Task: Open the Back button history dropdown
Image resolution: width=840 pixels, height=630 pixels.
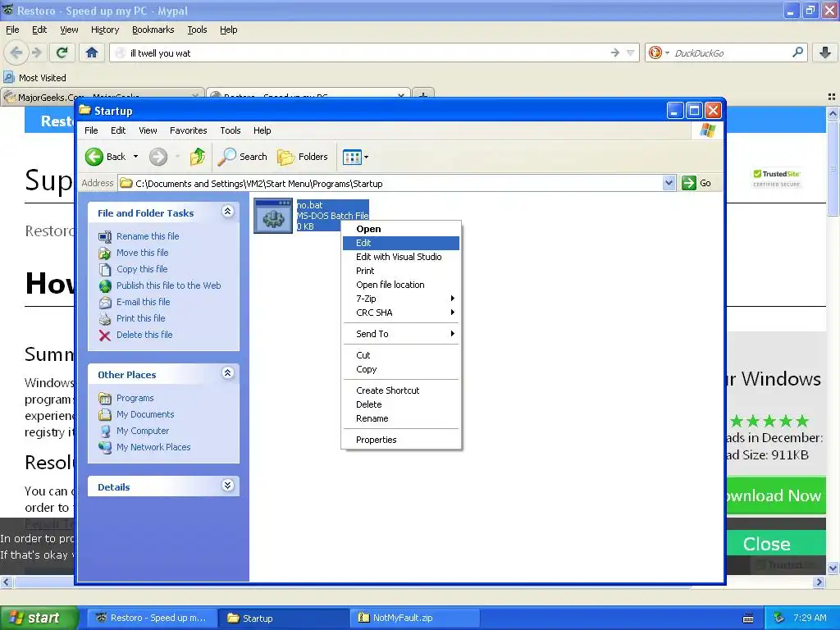Action: (135, 157)
